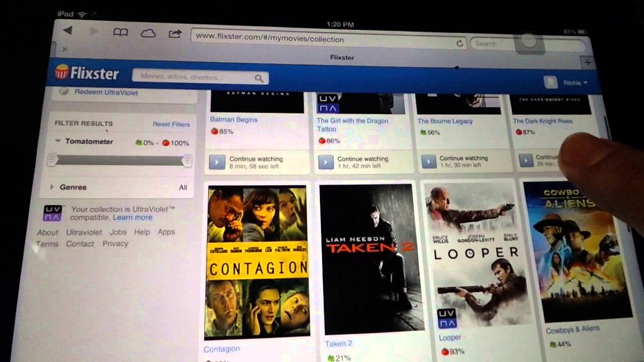Click the 93% rating under Looper
This screenshot has width=644, height=362.
pyautogui.click(x=453, y=351)
